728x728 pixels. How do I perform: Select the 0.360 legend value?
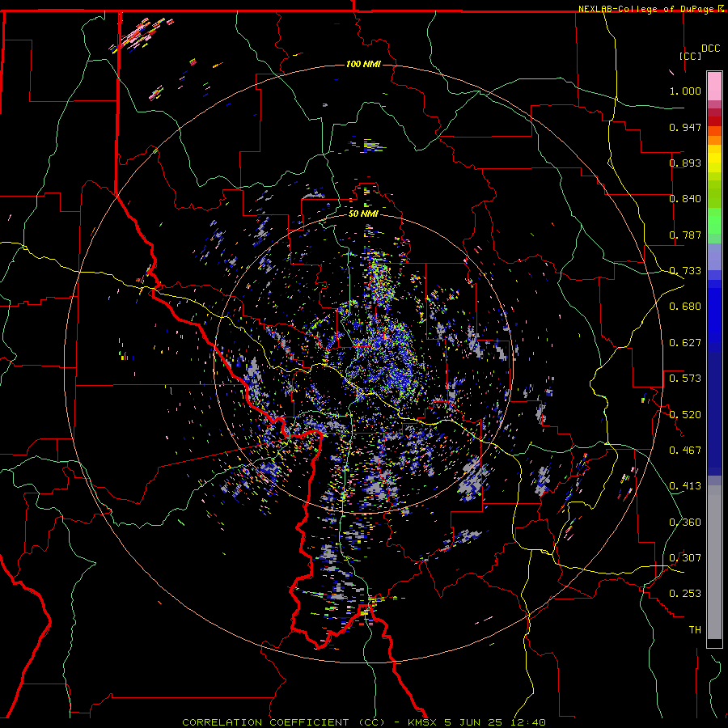(685, 523)
